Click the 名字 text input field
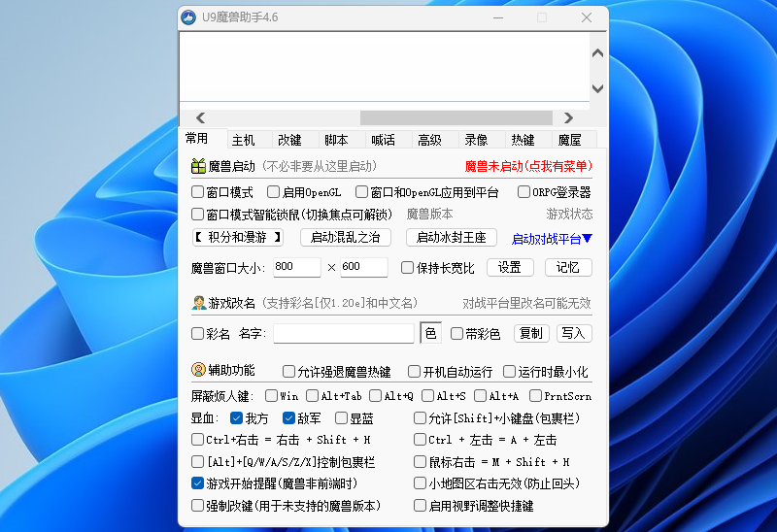The width and height of the screenshot is (777, 532). pyautogui.click(x=344, y=333)
